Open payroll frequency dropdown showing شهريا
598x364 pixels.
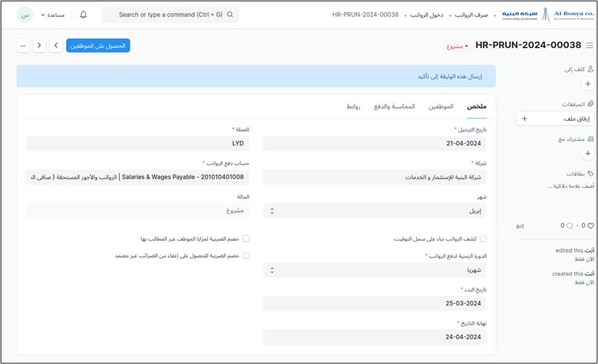pyautogui.click(x=374, y=270)
